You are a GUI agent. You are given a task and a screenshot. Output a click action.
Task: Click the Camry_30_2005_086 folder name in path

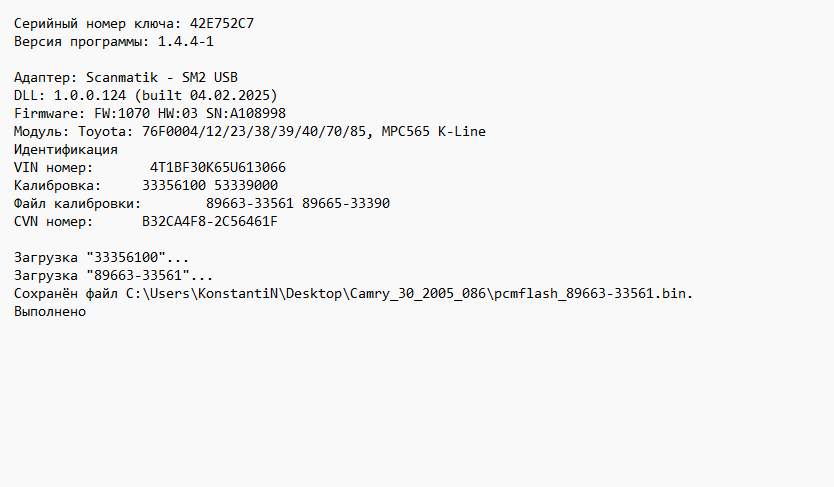point(418,294)
